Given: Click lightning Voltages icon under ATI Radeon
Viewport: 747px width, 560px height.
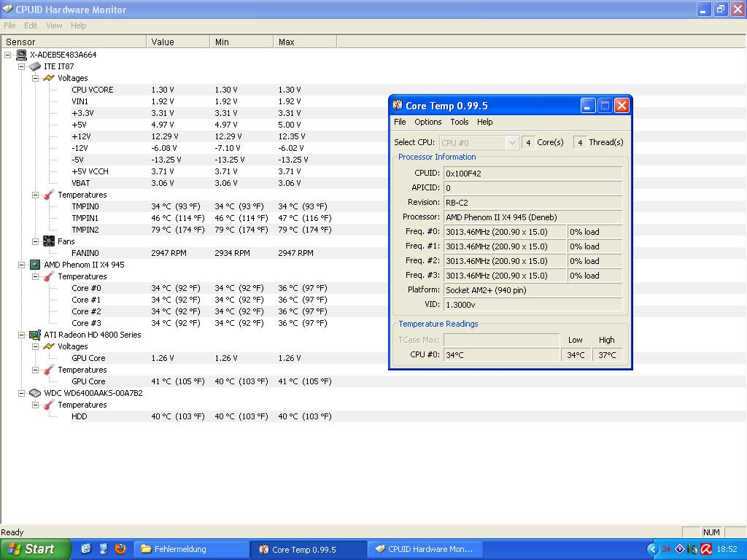Looking at the screenshot, I should (x=49, y=346).
